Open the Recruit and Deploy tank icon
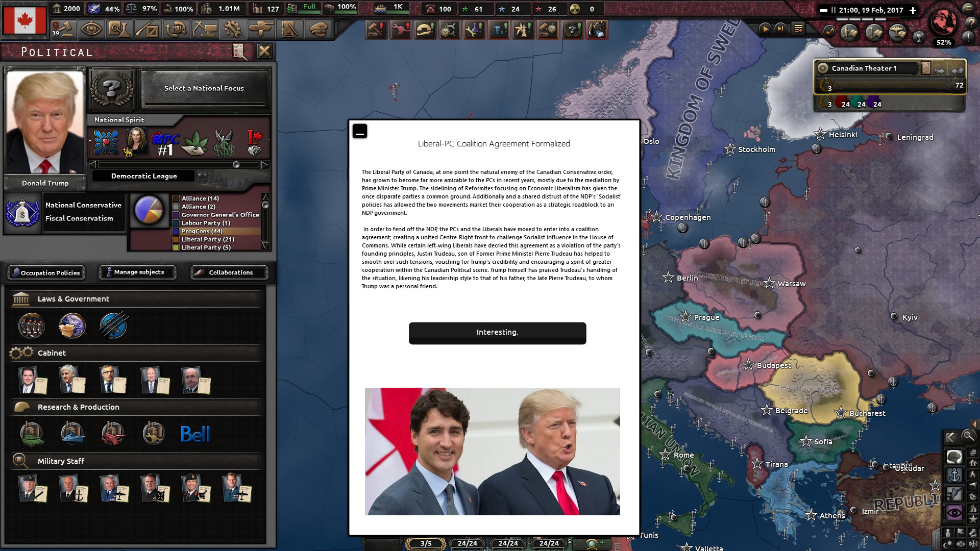Image resolution: width=980 pixels, height=551 pixels. (x=260, y=30)
